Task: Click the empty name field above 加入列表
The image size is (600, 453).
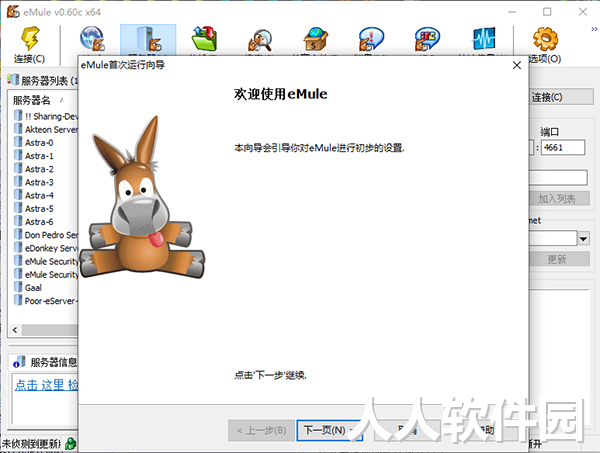Action: pos(558,178)
